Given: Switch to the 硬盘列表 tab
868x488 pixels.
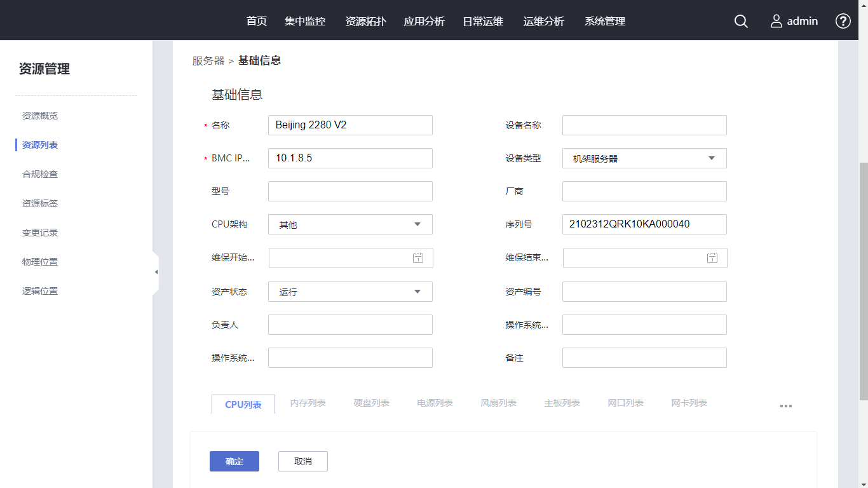Looking at the screenshot, I should [x=372, y=403].
